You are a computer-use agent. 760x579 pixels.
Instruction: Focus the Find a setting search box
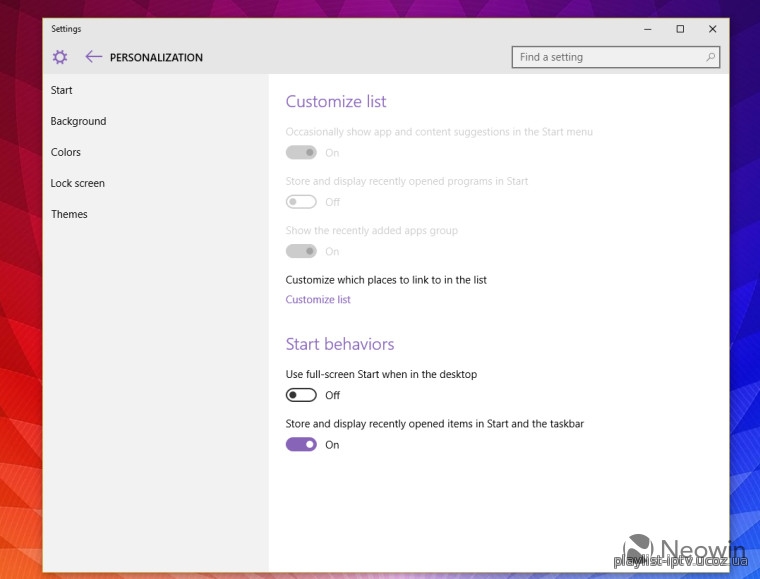(616, 57)
